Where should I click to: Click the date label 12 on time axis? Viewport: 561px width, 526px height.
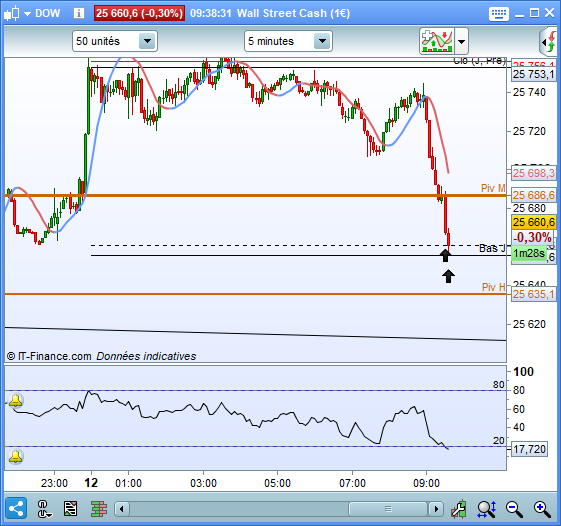[91, 483]
